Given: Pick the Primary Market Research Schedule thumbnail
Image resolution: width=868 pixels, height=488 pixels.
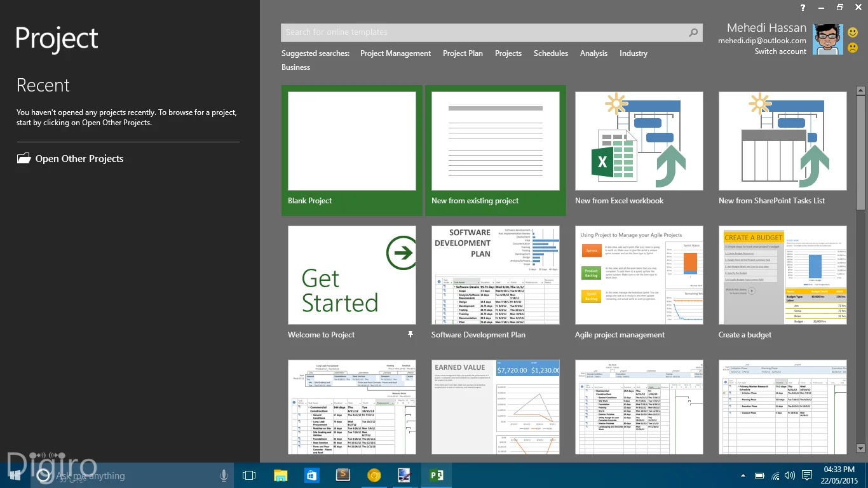Looking at the screenshot, I should pos(783,407).
